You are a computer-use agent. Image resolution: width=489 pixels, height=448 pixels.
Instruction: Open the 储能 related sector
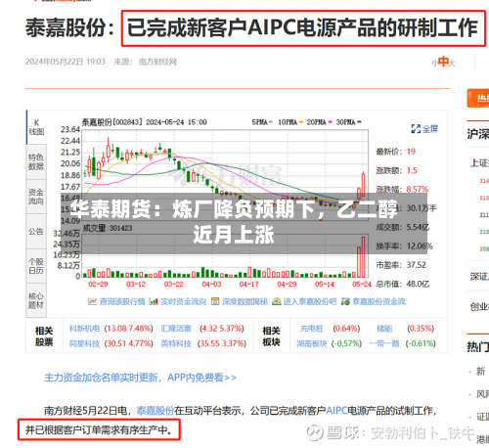point(384,329)
